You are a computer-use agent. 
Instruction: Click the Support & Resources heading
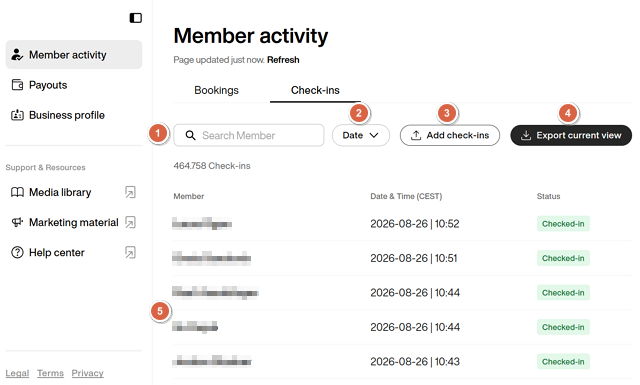[x=45, y=167]
